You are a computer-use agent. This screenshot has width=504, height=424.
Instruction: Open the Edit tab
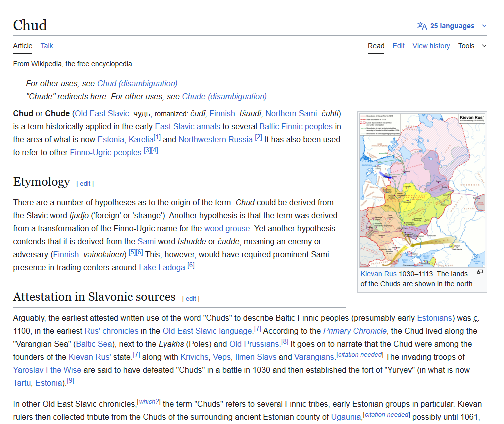tap(398, 46)
